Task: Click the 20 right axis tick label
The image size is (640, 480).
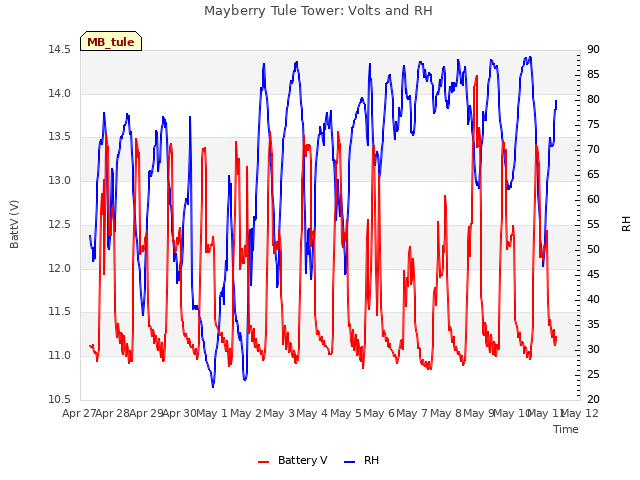Action: (x=593, y=399)
